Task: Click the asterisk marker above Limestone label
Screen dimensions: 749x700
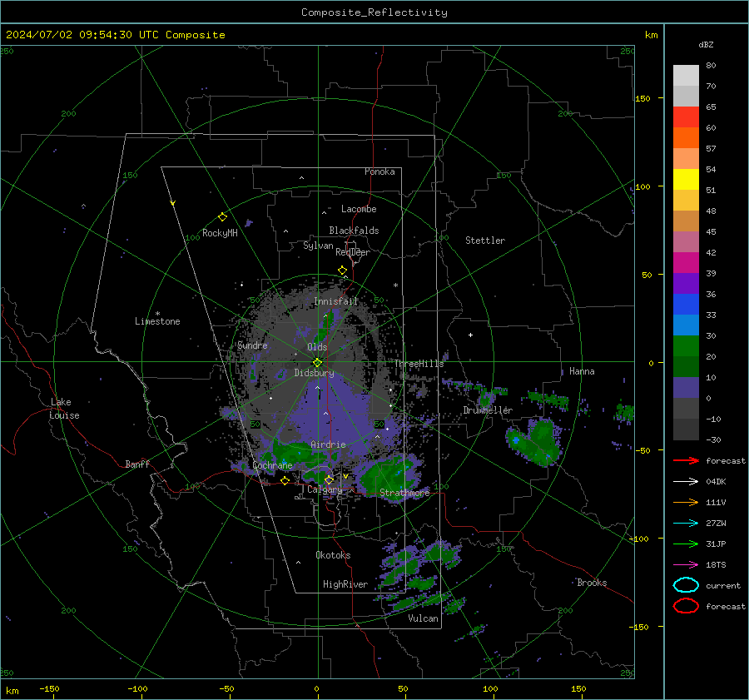Action: click(157, 314)
